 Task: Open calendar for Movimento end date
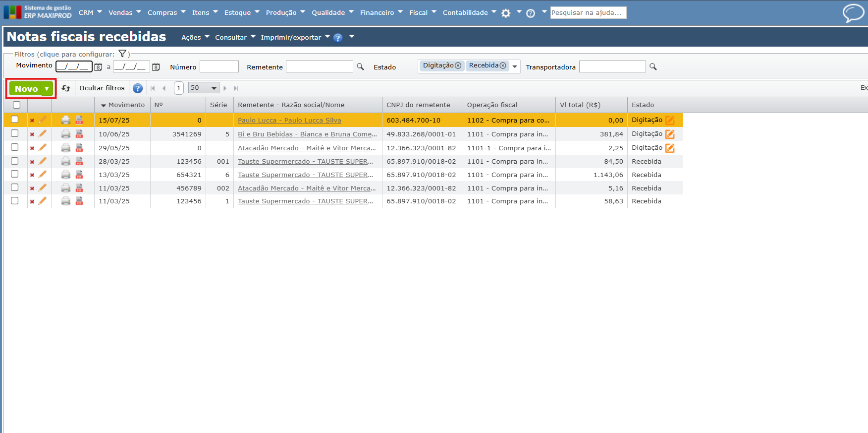[x=156, y=67]
